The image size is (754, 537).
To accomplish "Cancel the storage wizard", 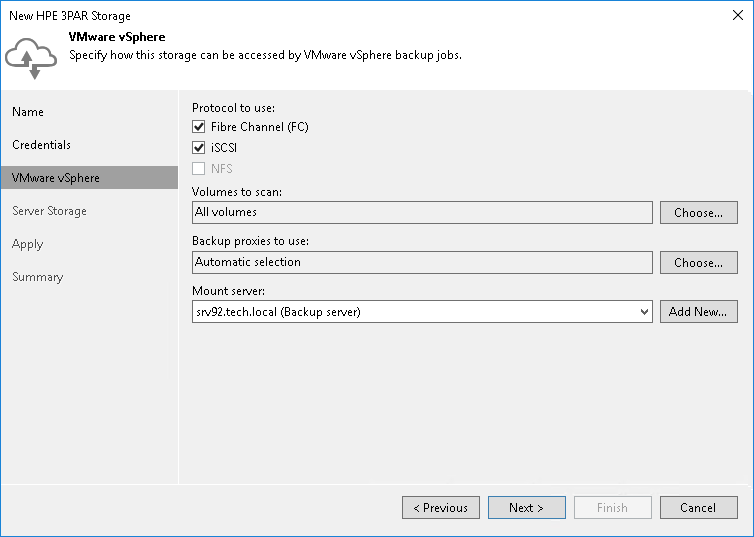I will 699,508.
